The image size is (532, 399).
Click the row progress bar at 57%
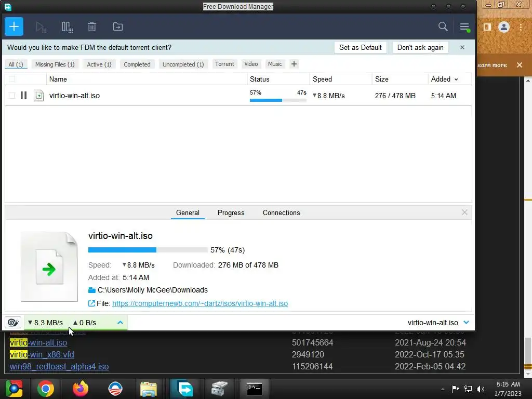coord(278,100)
